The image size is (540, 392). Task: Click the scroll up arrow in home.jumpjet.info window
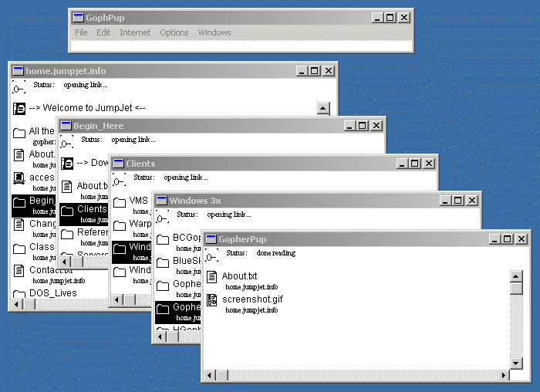324,109
